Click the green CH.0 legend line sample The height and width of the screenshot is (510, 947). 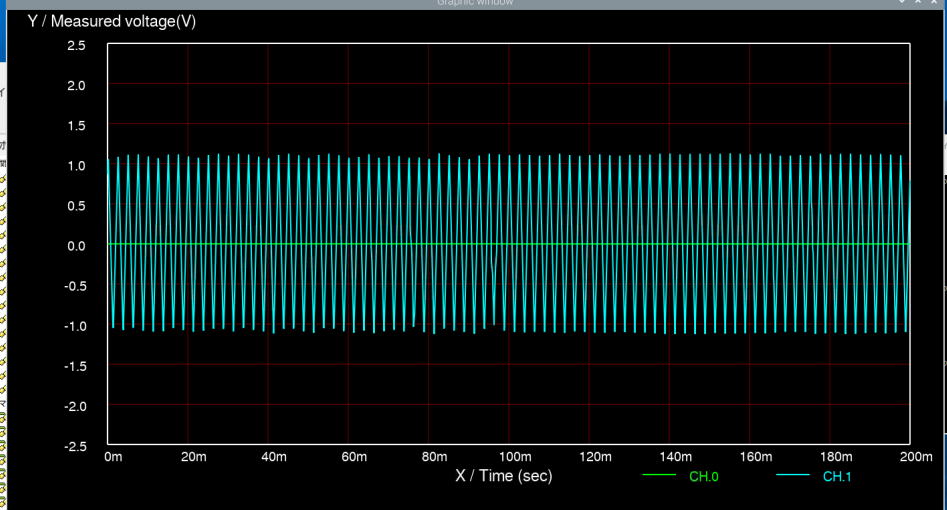[659, 475]
